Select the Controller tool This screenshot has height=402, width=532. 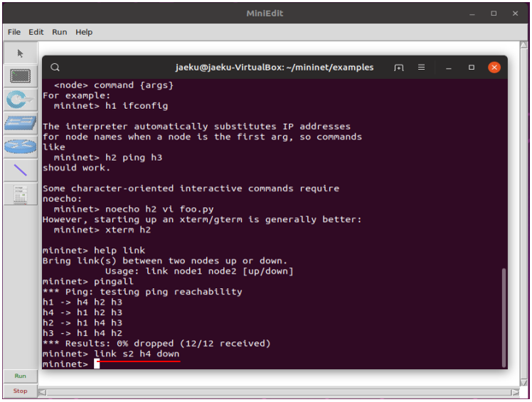21,194
